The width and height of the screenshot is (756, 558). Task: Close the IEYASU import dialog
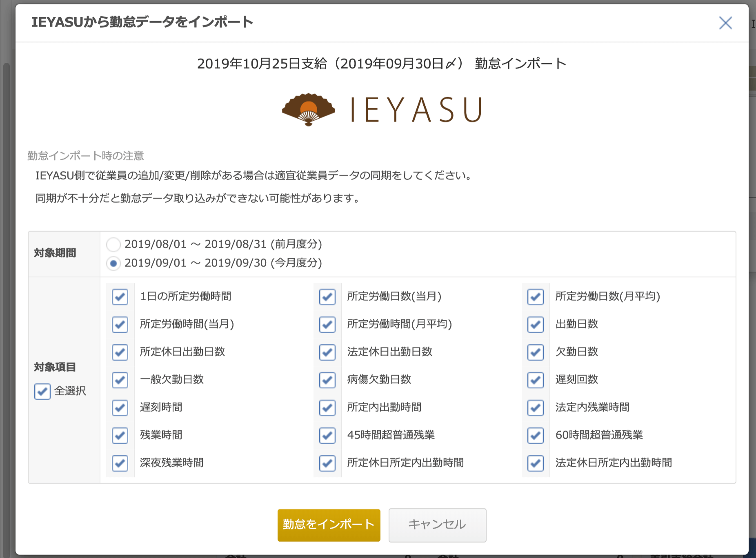pos(725,23)
